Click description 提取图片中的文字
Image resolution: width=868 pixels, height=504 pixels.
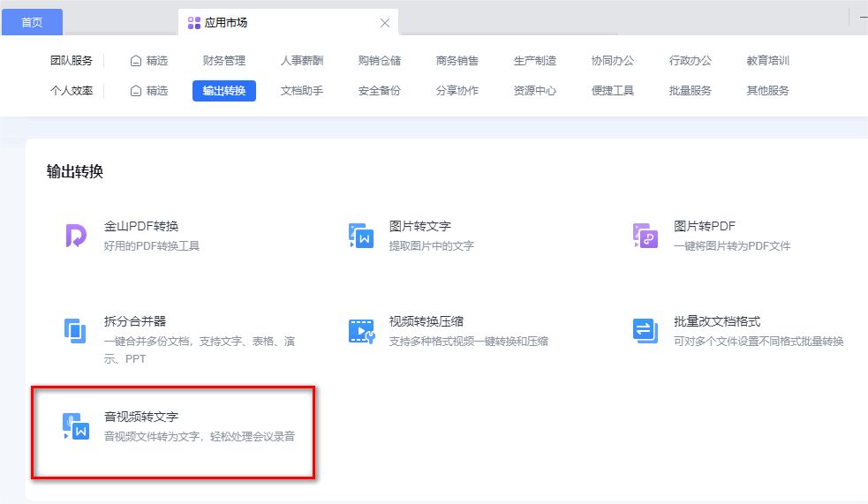(x=431, y=245)
